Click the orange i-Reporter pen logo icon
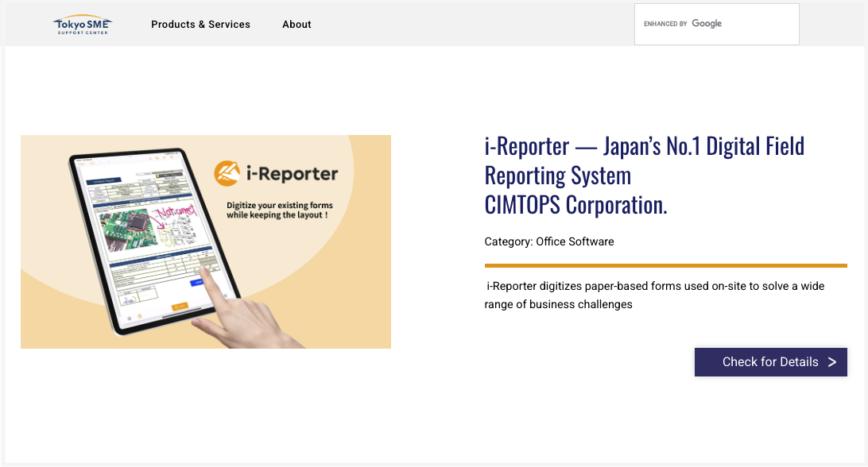Screen dimensions: 868x467 click(x=228, y=174)
